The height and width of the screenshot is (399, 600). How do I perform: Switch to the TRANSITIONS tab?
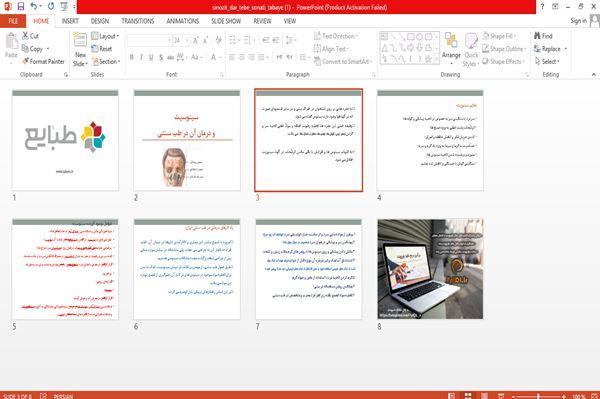[x=138, y=21]
